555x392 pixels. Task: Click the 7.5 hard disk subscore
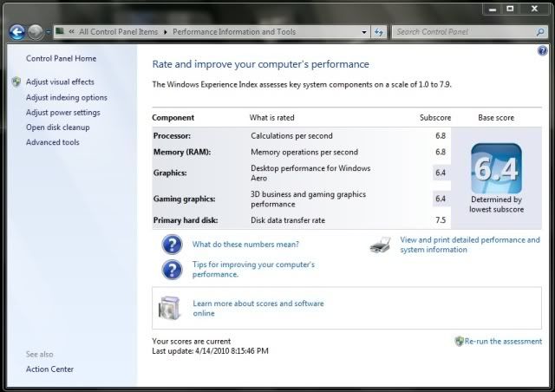pyautogui.click(x=441, y=220)
